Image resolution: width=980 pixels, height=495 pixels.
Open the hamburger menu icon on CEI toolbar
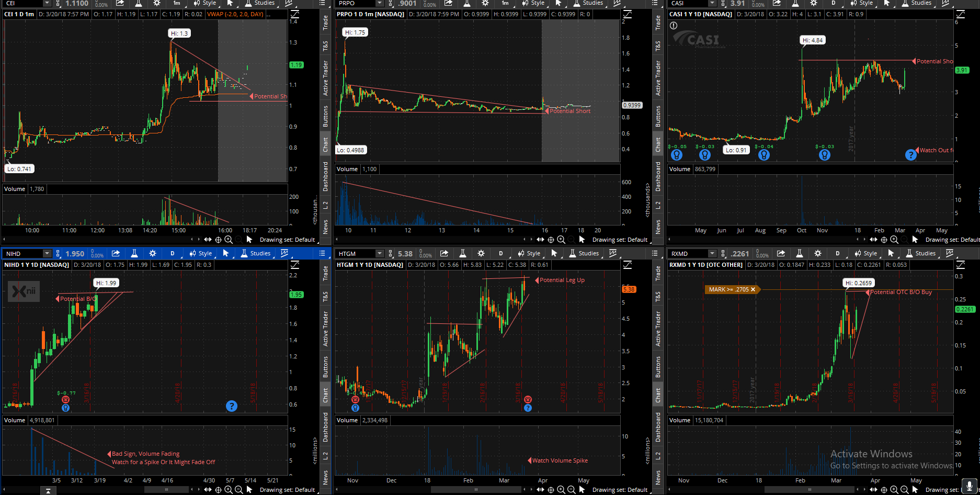click(323, 4)
